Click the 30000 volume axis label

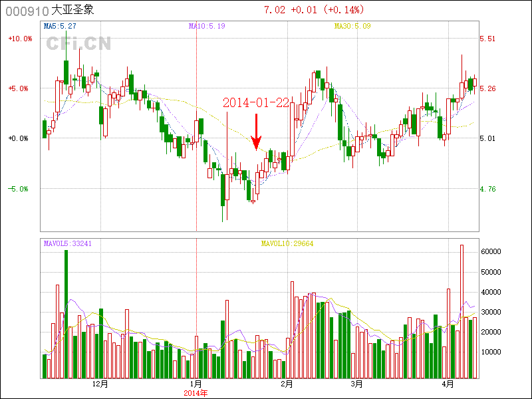(x=491, y=312)
